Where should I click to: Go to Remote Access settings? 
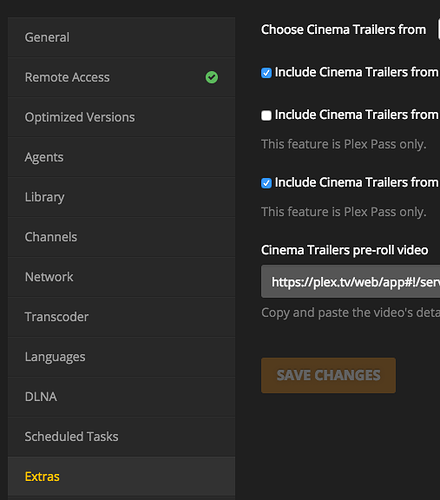click(121, 77)
